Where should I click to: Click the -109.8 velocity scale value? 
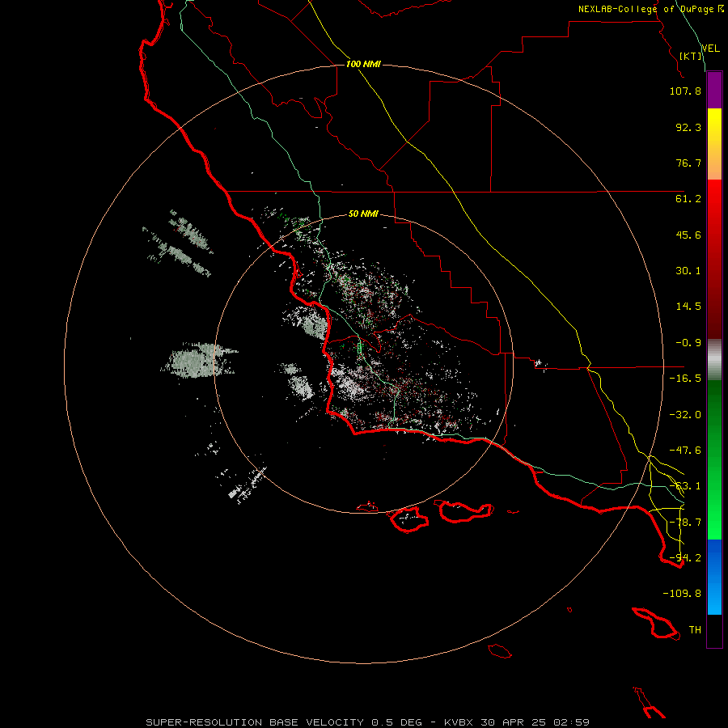[x=682, y=594]
